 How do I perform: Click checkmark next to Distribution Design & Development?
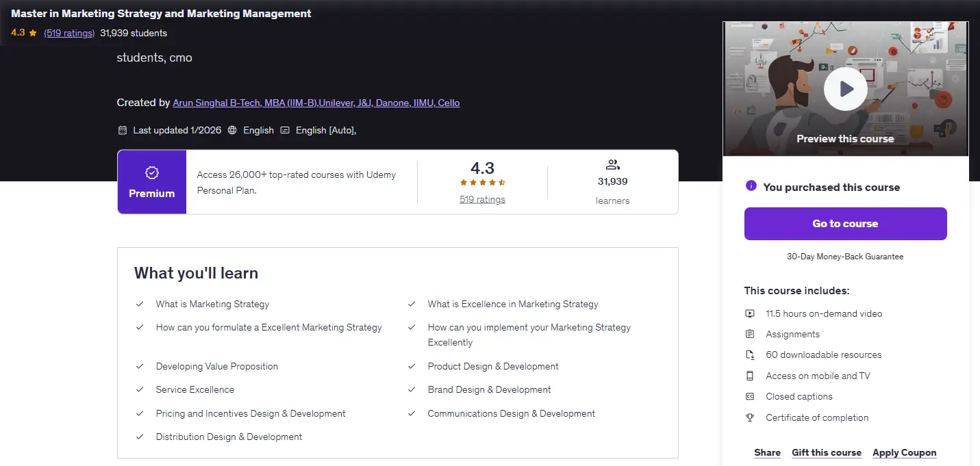pyautogui.click(x=140, y=437)
